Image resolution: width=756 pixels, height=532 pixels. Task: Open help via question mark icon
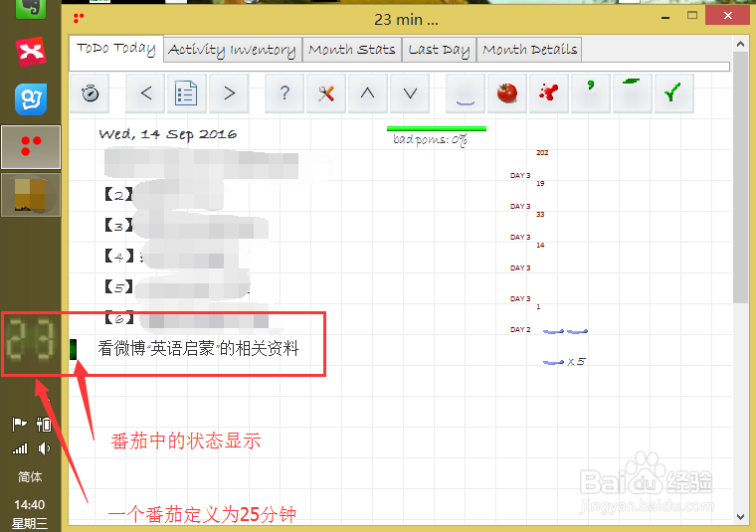coord(284,93)
